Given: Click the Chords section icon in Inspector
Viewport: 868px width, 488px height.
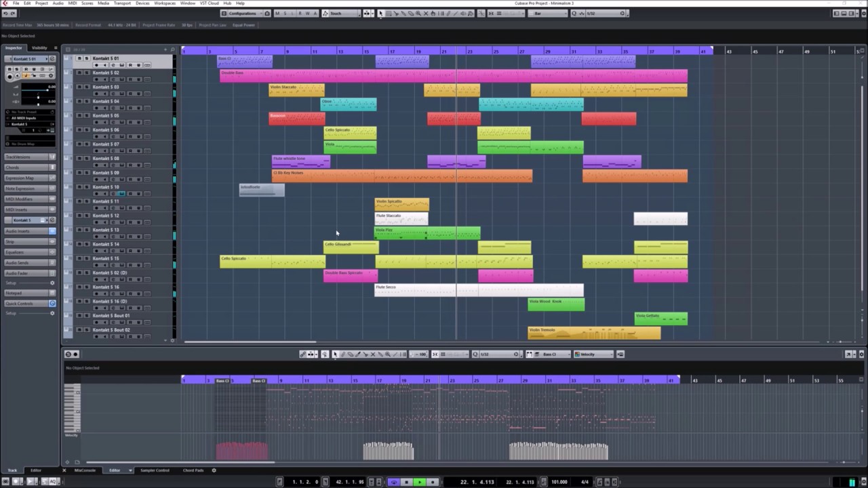Looking at the screenshot, I should [x=52, y=167].
